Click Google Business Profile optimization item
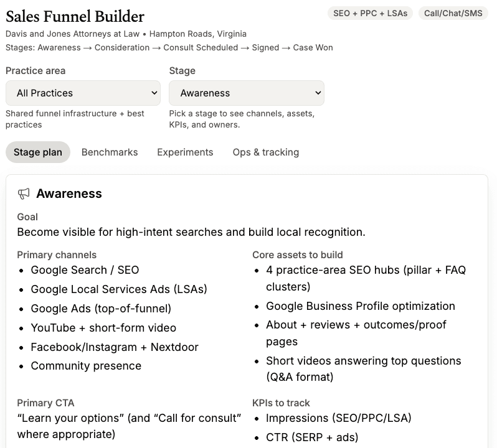 pyautogui.click(x=361, y=306)
